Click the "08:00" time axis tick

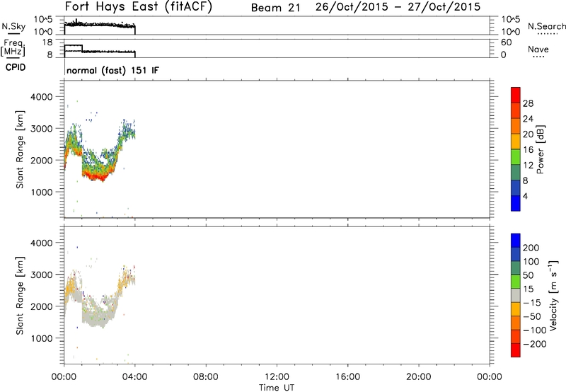(x=206, y=377)
